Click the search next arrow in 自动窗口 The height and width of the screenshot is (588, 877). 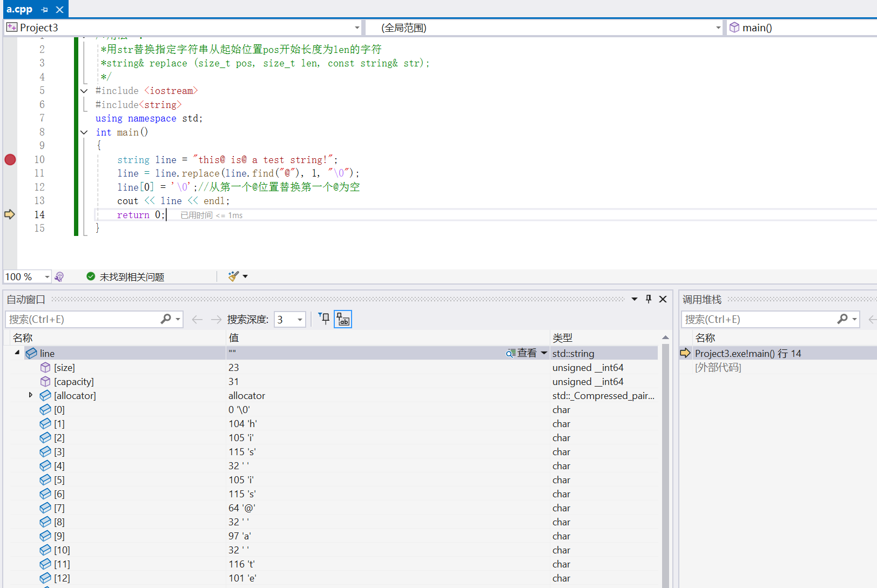point(216,320)
